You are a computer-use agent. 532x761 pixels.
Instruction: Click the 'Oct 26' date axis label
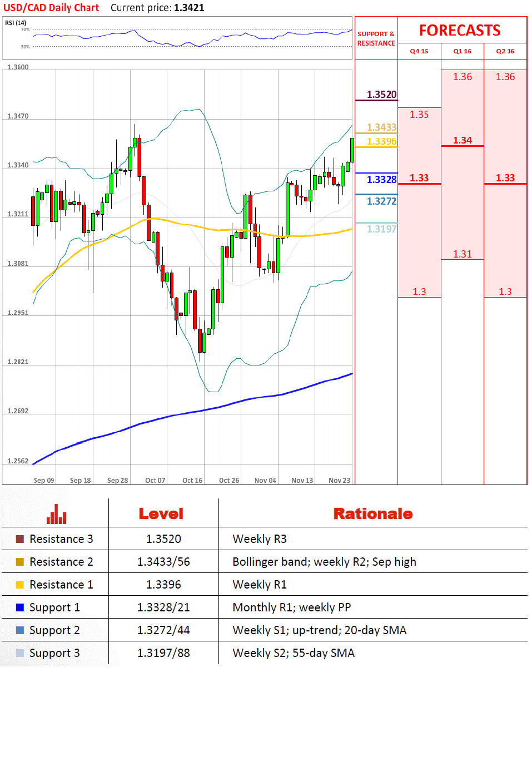click(229, 481)
